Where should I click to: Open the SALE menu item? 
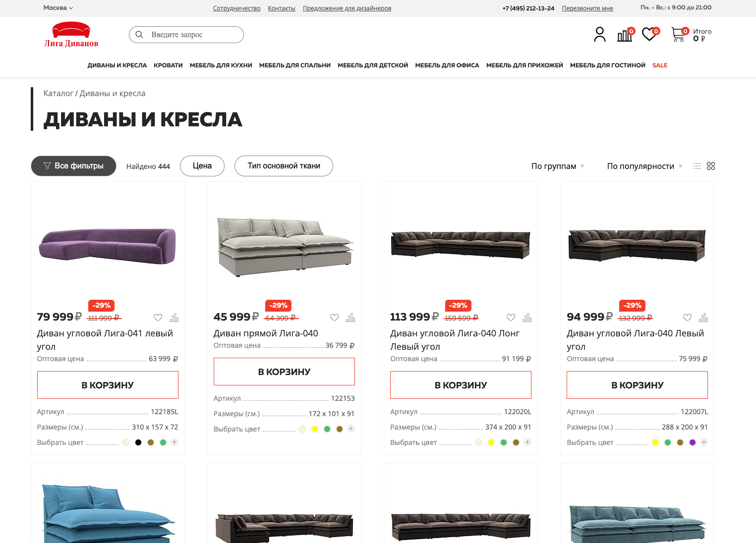[660, 65]
